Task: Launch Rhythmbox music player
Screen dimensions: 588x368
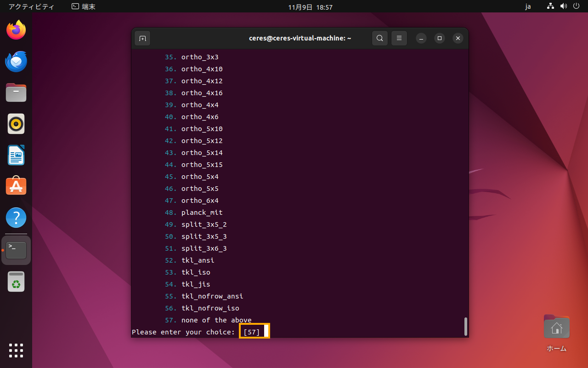Action: point(16,124)
